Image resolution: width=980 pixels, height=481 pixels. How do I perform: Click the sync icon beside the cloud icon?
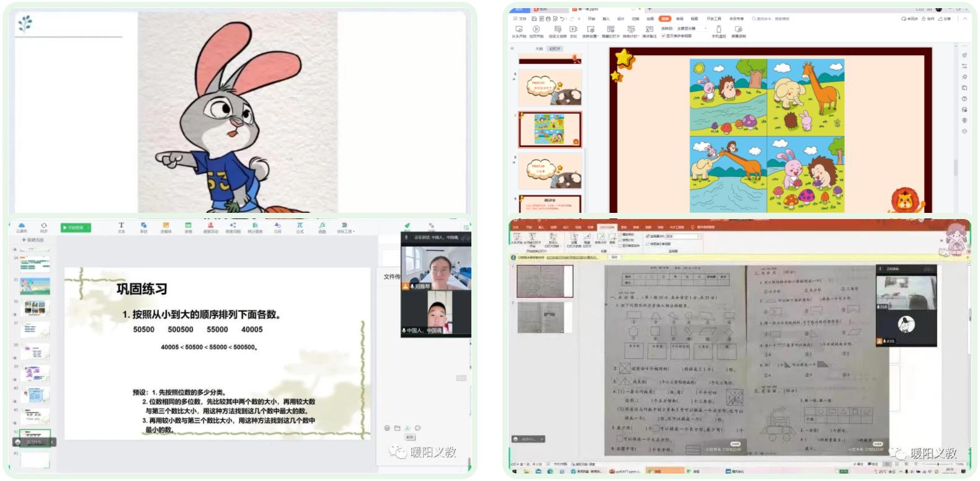coord(44,226)
